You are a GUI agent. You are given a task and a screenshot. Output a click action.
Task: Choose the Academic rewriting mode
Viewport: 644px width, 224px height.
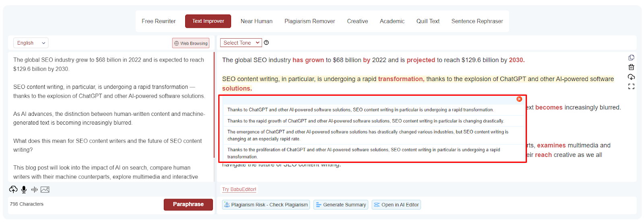(x=392, y=21)
